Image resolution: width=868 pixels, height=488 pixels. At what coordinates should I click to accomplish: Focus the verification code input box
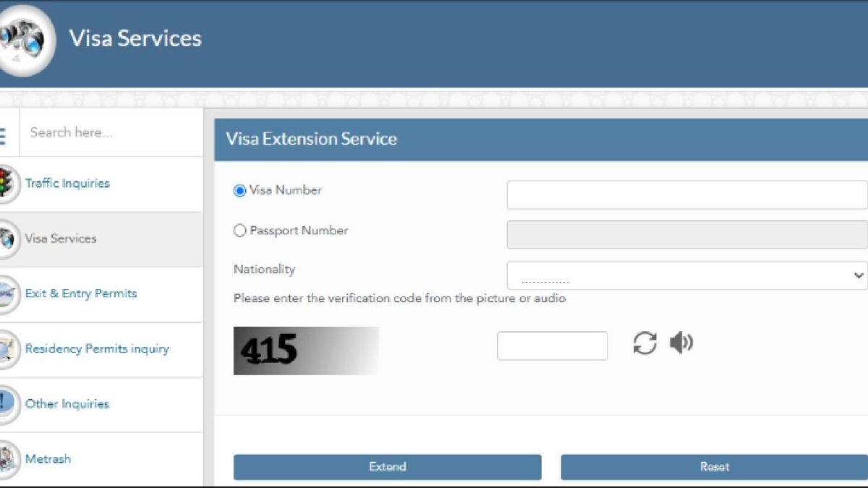553,346
